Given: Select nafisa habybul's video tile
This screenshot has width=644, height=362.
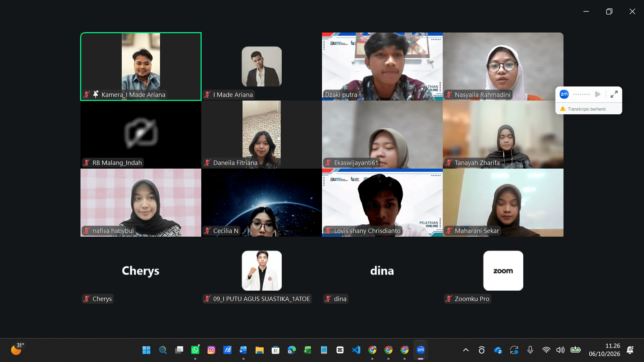Looking at the screenshot, I should 141,202.
